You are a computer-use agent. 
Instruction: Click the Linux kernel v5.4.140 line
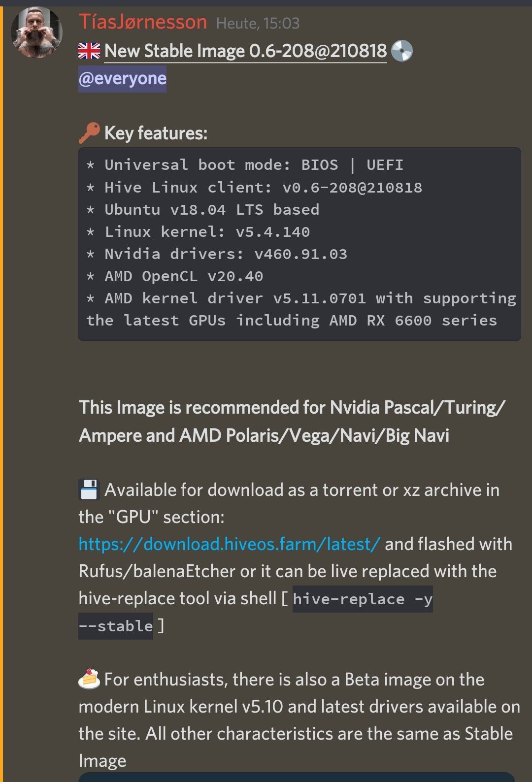(198, 232)
